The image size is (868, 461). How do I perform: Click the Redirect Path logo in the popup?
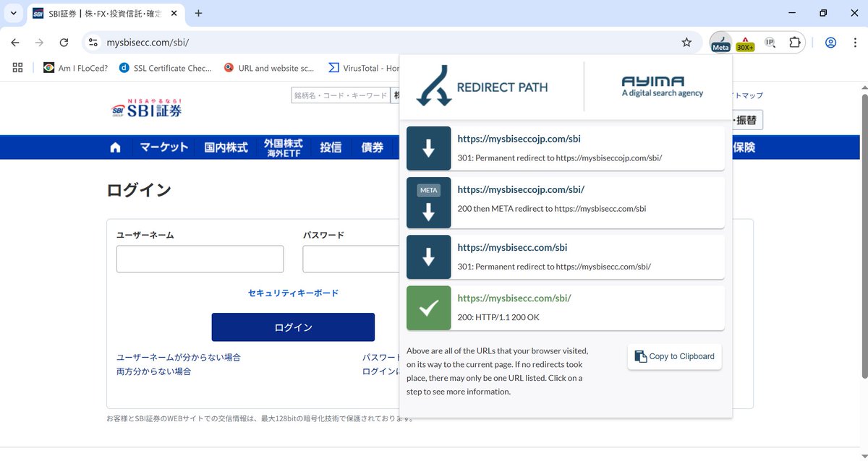(x=482, y=87)
